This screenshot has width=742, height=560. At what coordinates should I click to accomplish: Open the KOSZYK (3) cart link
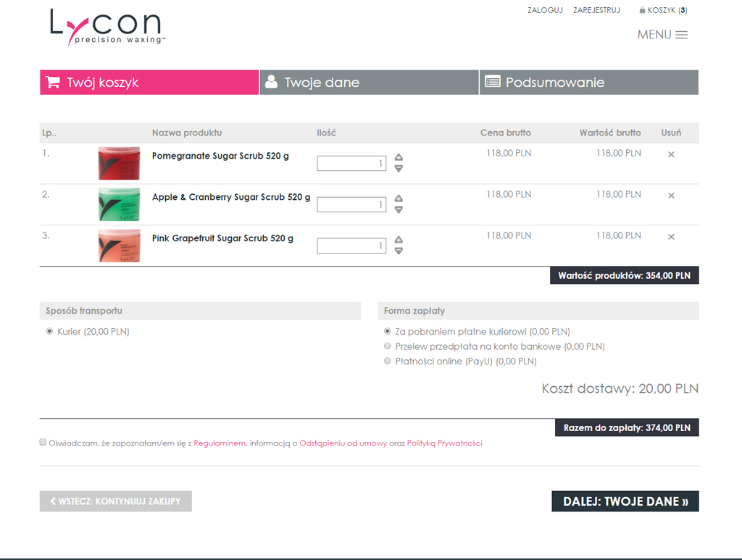coord(664,10)
